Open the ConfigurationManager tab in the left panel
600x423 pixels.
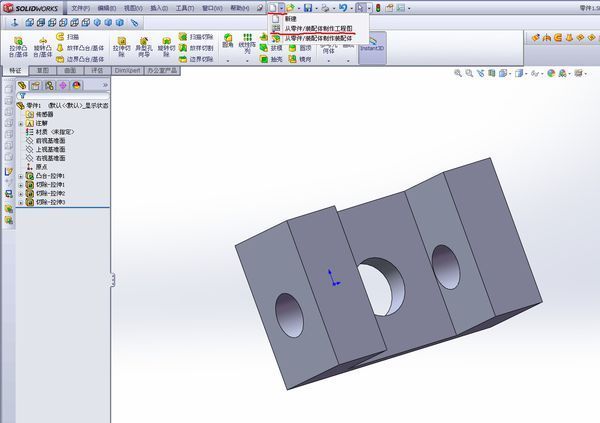[49, 85]
